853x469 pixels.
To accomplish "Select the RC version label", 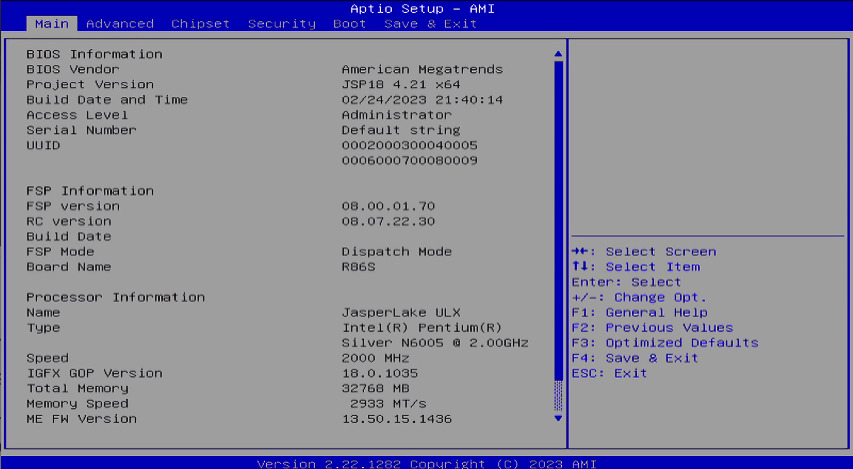I will [69, 221].
